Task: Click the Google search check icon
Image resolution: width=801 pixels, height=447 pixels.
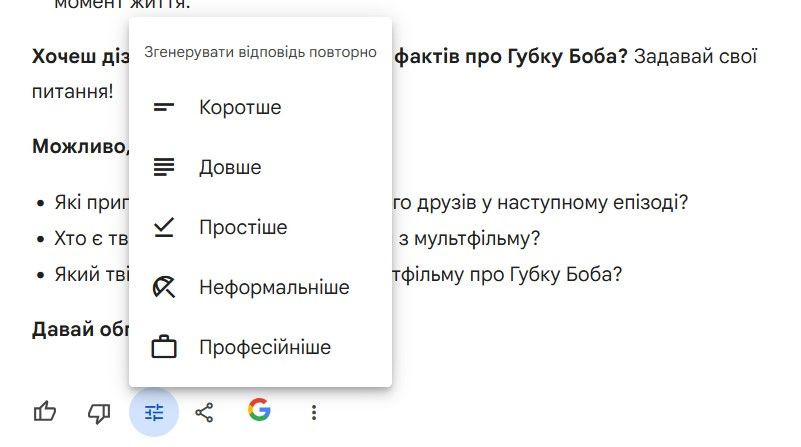Action: [259, 410]
